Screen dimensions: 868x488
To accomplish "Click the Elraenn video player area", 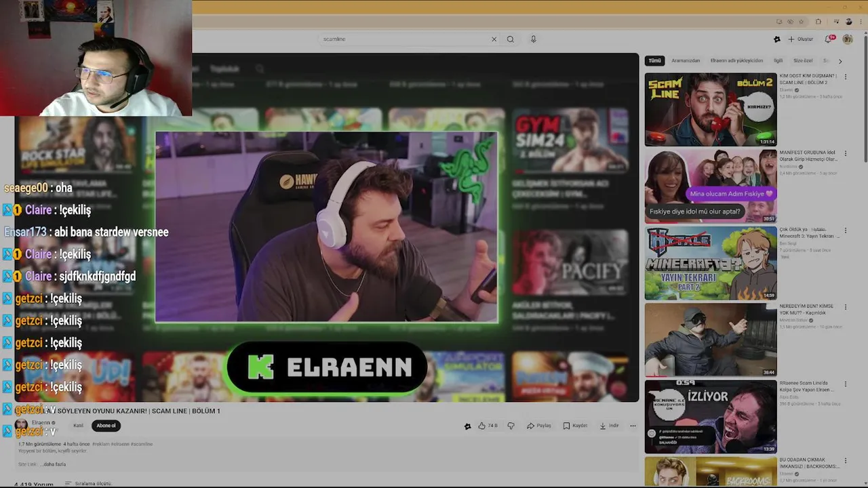I will tap(327, 227).
